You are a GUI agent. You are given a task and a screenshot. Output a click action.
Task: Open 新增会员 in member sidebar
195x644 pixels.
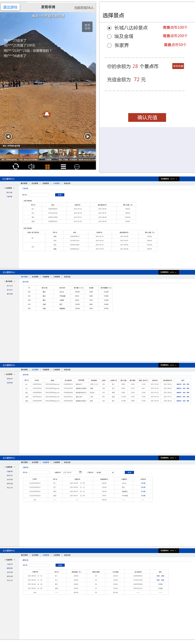point(10,379)
